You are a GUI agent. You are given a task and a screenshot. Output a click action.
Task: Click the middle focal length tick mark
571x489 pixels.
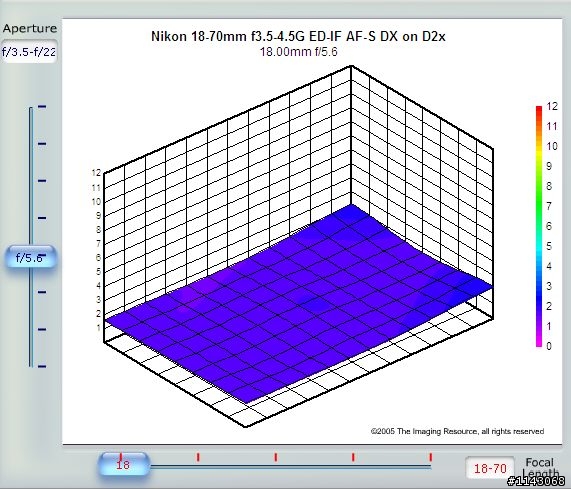[x=276, y=457]
